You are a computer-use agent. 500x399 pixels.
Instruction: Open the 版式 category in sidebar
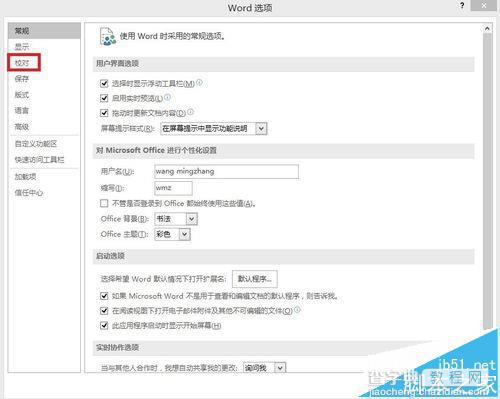(22, 95)
